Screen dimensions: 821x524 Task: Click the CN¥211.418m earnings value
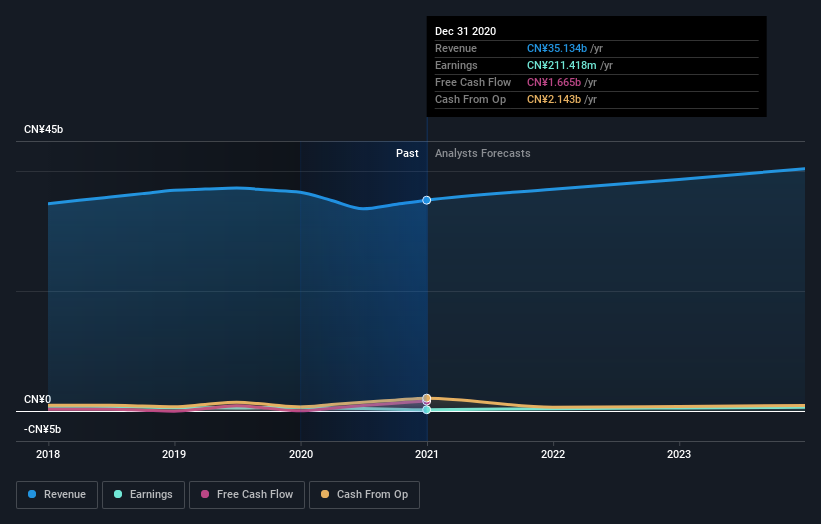pos(561,65)
